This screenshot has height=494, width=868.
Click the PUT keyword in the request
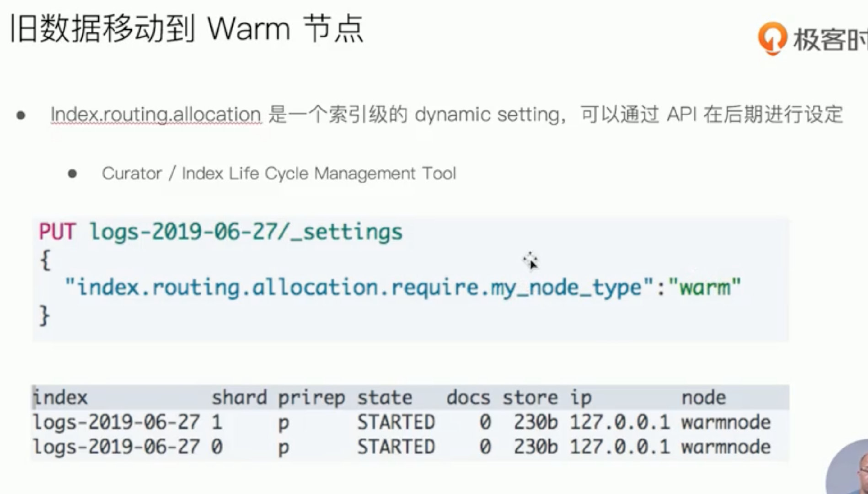point(57,232)
